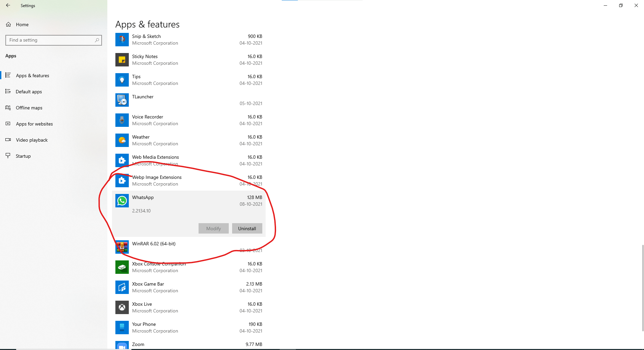The width and height of the screenshot is (644, 350).
Task: Select the Tips lightbulb icon
Action: coord(122,80)
